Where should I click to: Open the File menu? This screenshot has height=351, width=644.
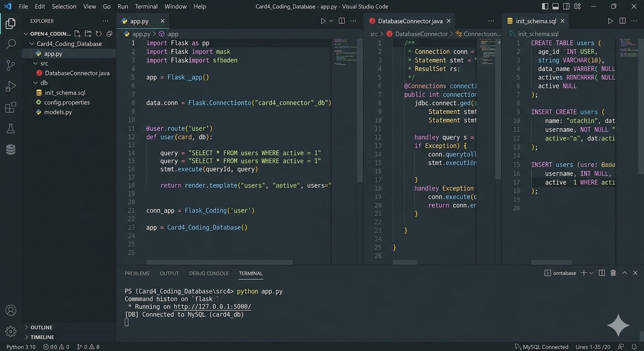[x=23, y=6]
